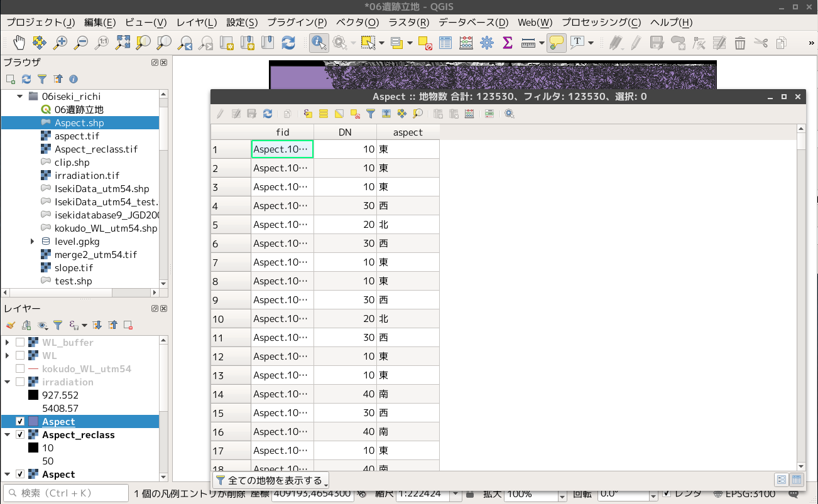Click Remove Layer icon in Layers panel

(x=128, y=325)
